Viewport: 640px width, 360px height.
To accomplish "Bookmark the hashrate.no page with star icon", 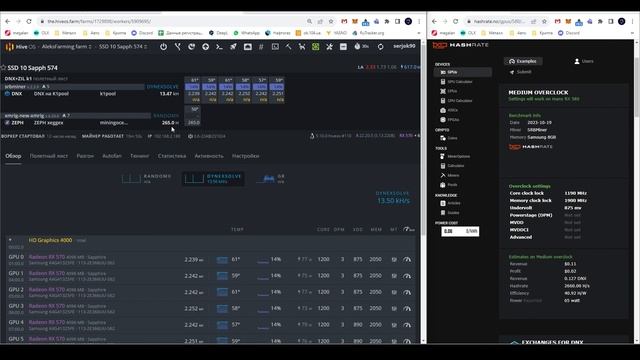I will (x=544, y=21).
